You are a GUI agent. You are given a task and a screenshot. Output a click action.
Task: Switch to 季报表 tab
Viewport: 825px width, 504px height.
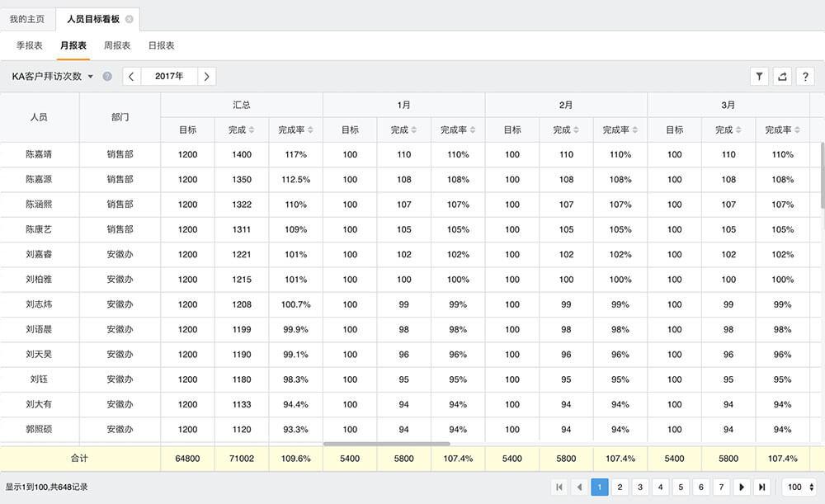[30, 45]
